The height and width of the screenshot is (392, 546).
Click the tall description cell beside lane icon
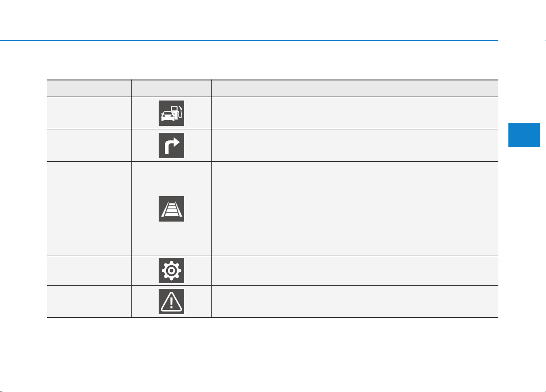tap(355, 208)
